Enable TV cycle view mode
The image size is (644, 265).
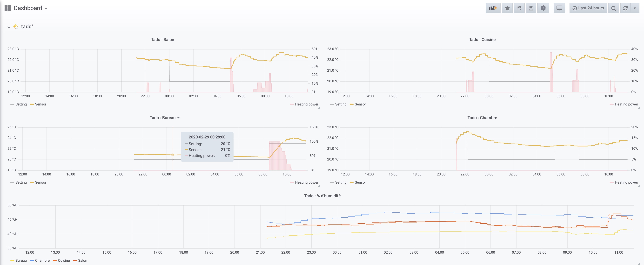[559, 8]
